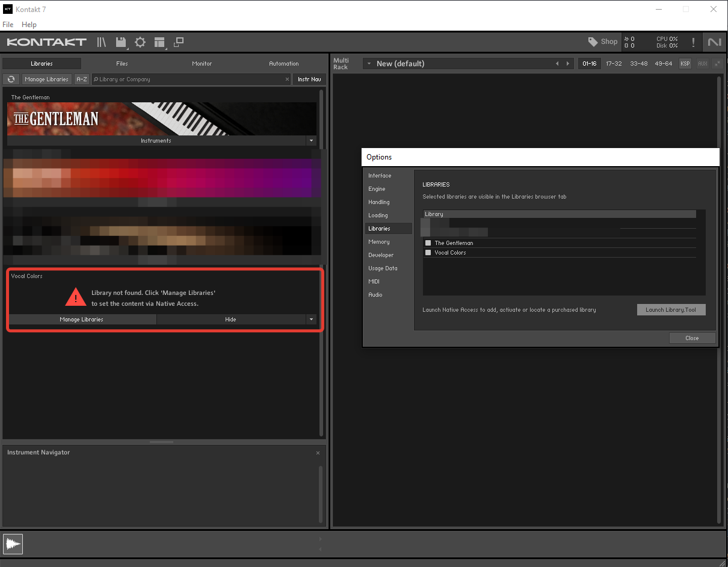Click Manage Libraries under Vocal Colors
Viewport: 728px width, 567px height.
(82, 320)
